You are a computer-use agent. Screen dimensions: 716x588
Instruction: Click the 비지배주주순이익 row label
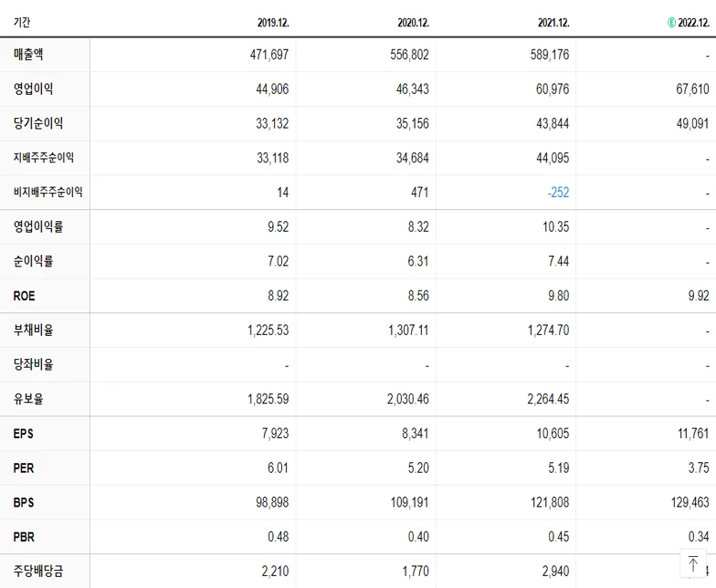click(47, 192)
